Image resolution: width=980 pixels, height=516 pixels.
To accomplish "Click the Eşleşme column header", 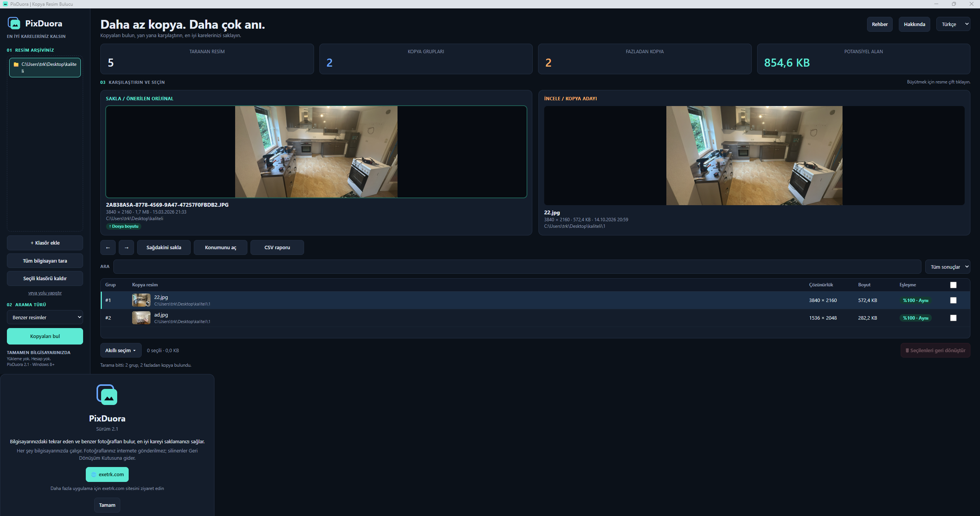I will (908, 285).
